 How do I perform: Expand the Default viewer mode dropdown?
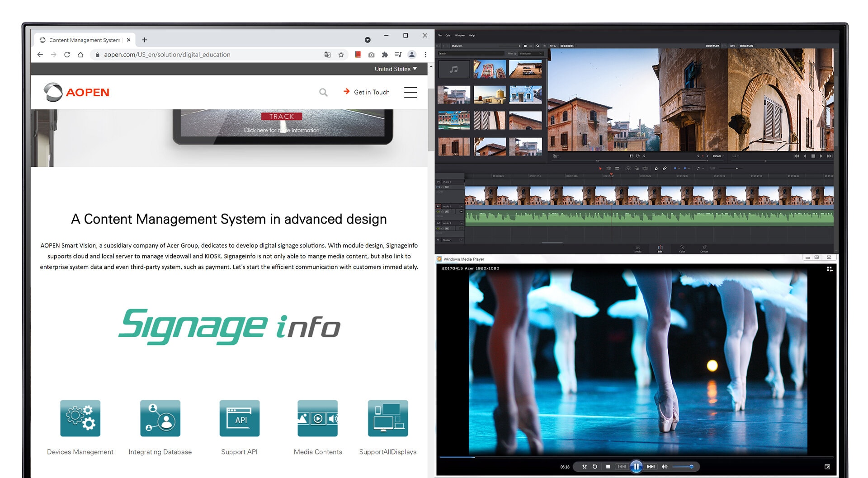pos(718,156)
